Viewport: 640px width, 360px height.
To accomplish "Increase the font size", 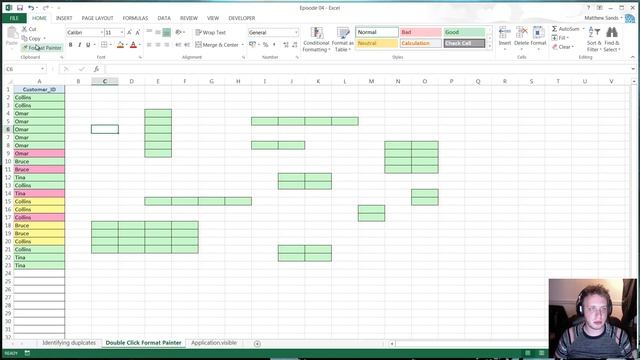I will 129,32.
